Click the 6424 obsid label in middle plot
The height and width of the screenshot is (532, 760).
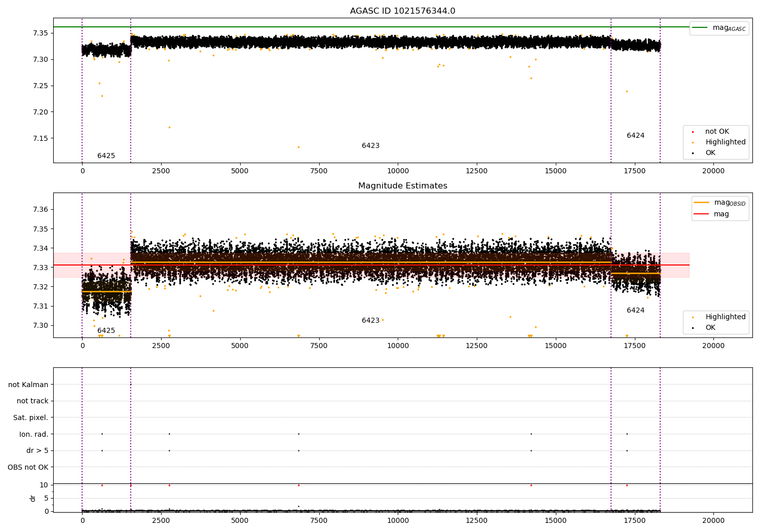point(635,311)
